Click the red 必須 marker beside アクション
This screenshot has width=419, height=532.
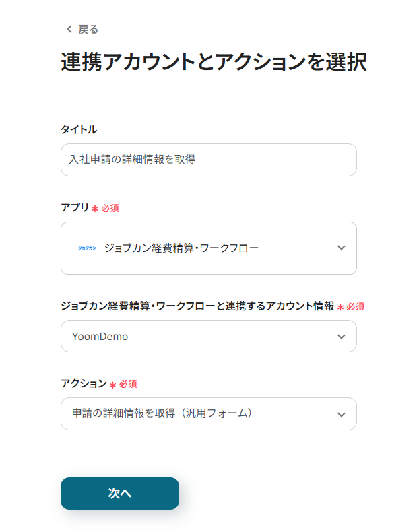[x=128, y=384]
